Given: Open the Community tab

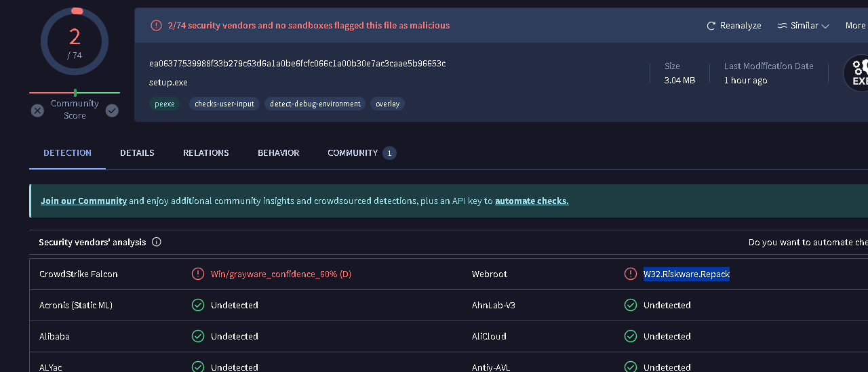Looking at the screenshot, I should click(353, 152).
